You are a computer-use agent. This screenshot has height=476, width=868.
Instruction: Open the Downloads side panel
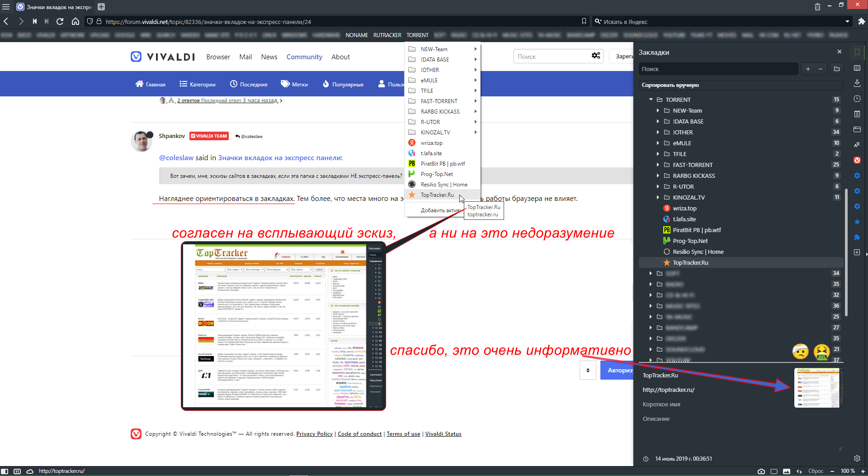pyautogui.click(x=857, y=83)
